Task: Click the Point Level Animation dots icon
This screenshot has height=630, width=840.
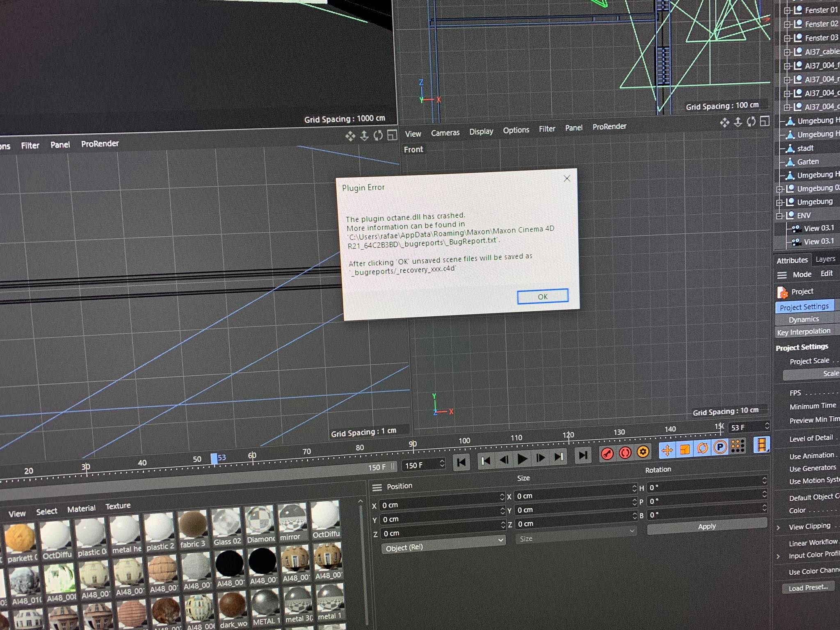Action: (737, 446)
